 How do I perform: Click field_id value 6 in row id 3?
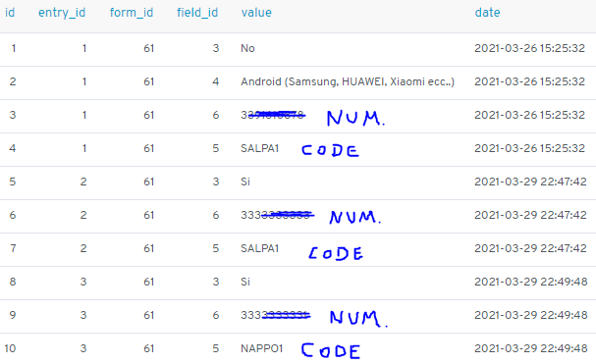click(x=215, y=115)
